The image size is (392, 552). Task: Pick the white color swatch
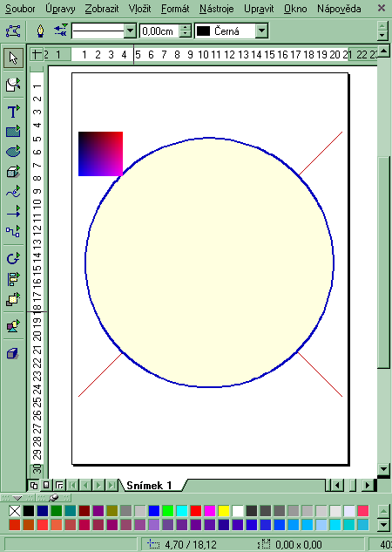pos(238,510)
